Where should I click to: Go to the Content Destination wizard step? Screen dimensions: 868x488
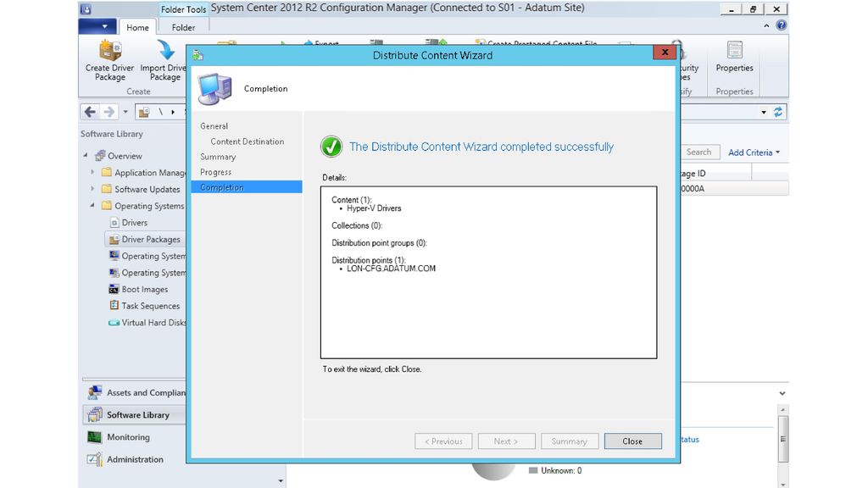click(x=247, y=141)
